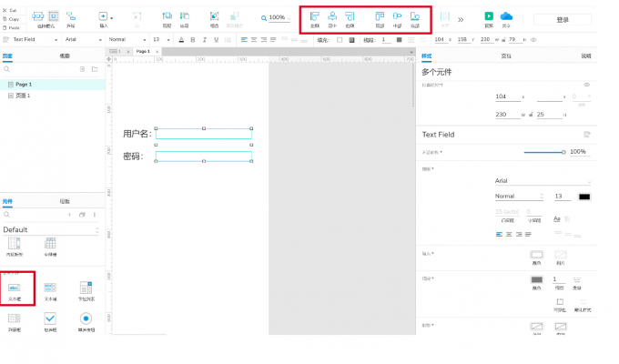The height and width of the screenshot is (364, 619).
Task: Toggle the hidden eye icon in toolbar
Action: [x=533, y=39]
